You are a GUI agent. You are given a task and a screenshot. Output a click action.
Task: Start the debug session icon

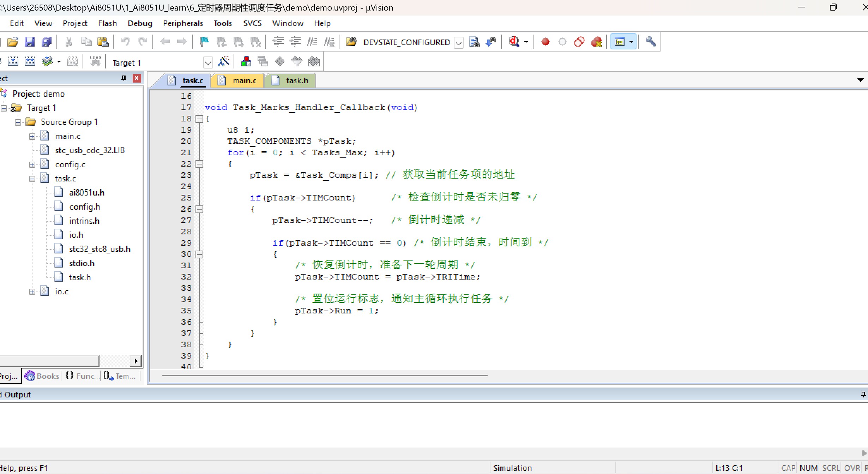[x=514, y=42]
